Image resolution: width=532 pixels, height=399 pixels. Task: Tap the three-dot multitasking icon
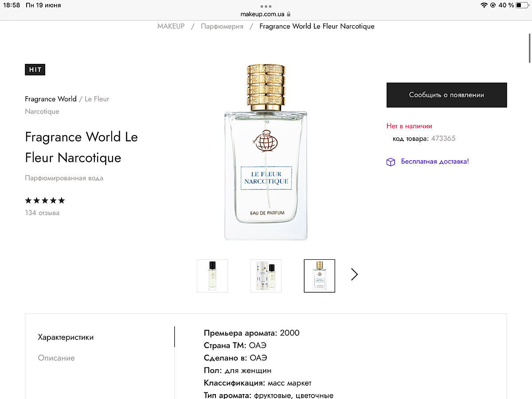click(266, 6)
